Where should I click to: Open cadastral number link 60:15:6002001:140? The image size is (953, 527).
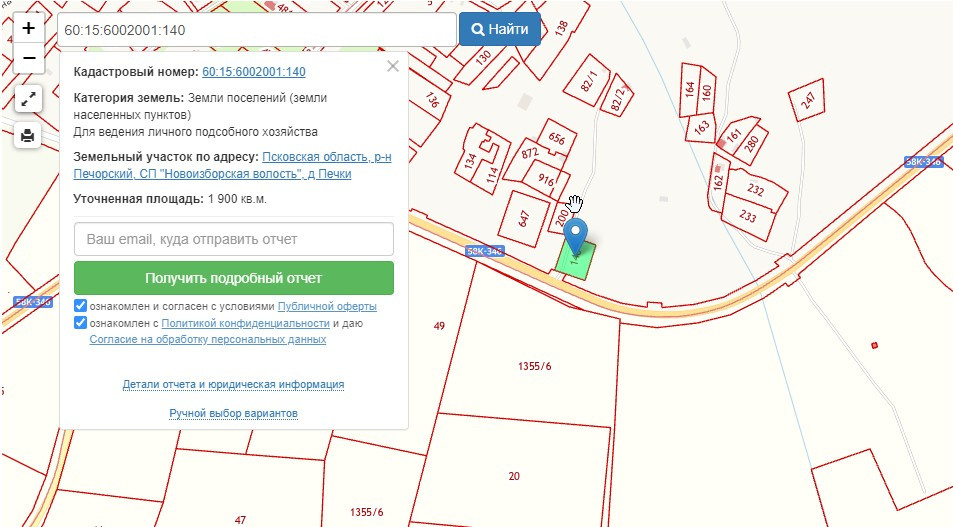pos(253,72)
